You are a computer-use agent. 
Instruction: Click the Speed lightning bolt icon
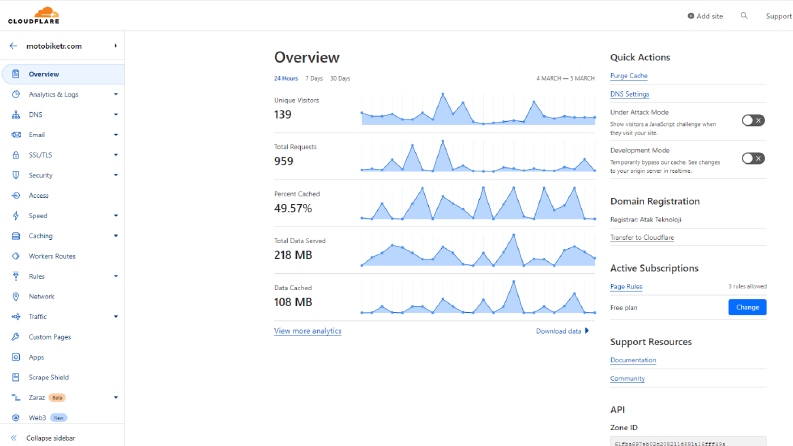pyautogui.click(x=16, y=215)
